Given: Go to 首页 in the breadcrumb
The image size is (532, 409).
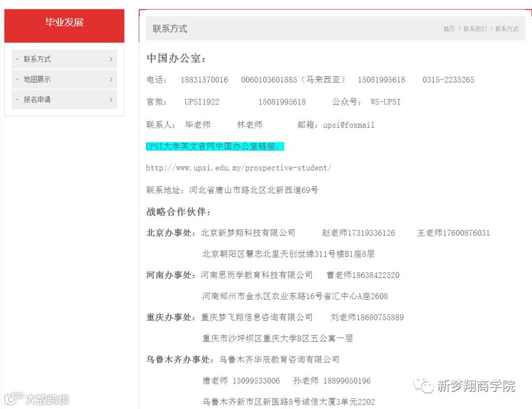Looking at the screenshot, I should pos(449,29).
